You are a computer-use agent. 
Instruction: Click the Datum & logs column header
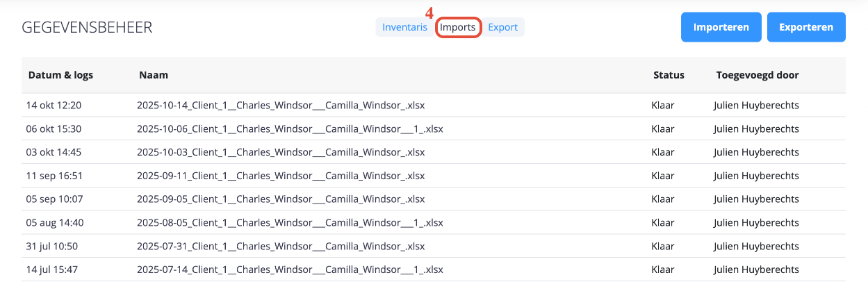pos(60,75)
